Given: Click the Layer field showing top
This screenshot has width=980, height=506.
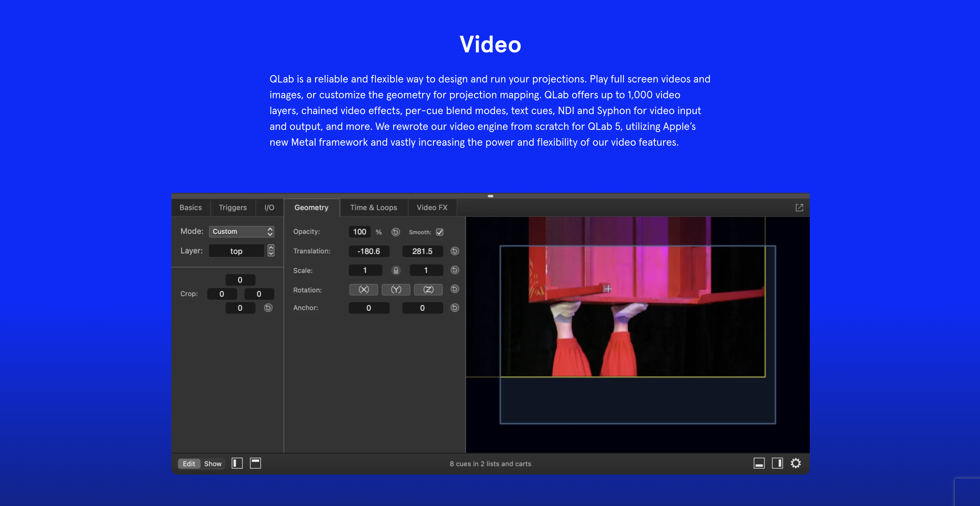Looking at the screenshot, I should pos(236,251).
